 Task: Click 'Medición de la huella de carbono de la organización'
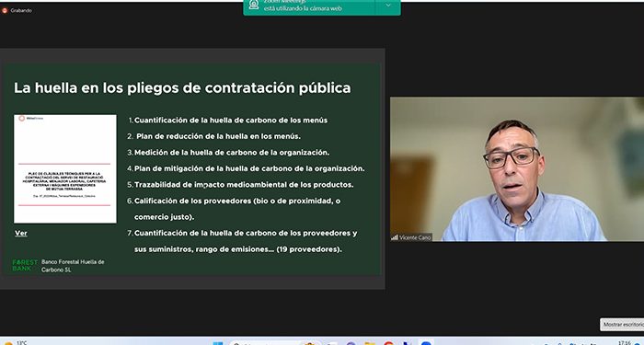pos(232,153)
